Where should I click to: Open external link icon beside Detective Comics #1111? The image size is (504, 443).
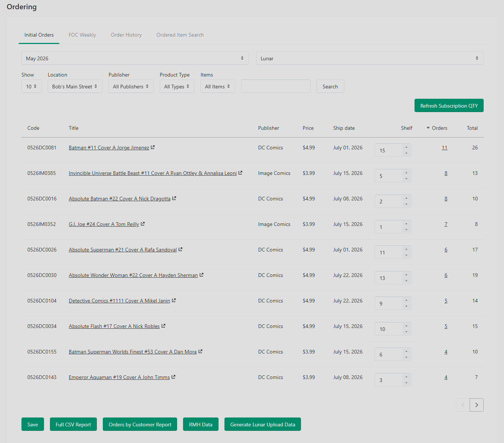pyautogui.click(x=174, y=300)
